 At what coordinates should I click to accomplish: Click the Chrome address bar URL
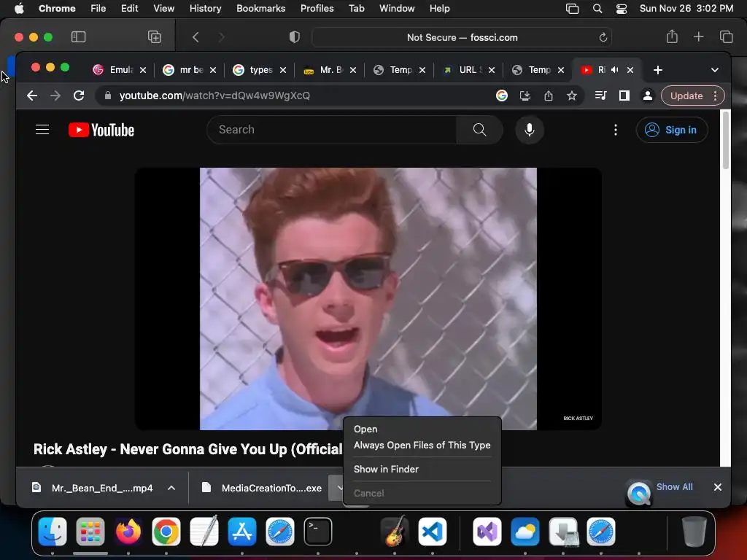pyautogui.click(x=214, y=96)
